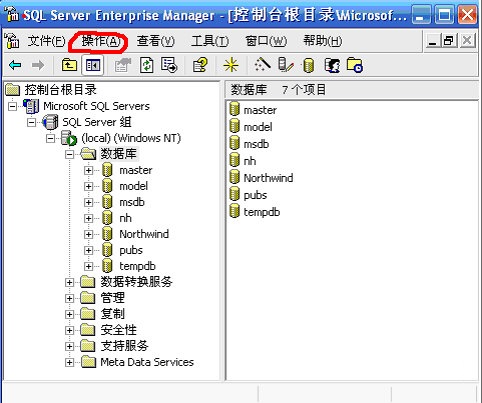
Task: Expand the Northwind database tree node
Action: coord(88,234)
